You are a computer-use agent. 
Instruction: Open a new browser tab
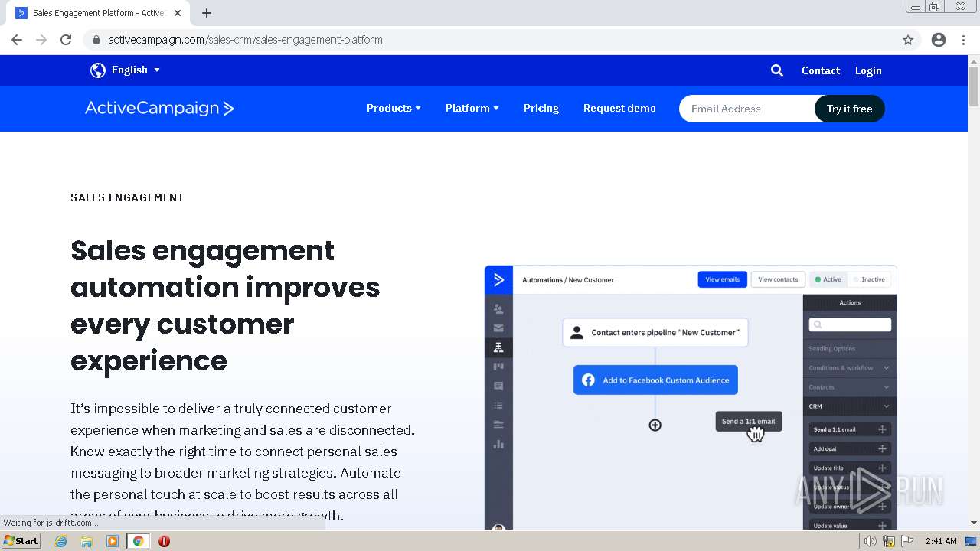[x=207, y=13]
